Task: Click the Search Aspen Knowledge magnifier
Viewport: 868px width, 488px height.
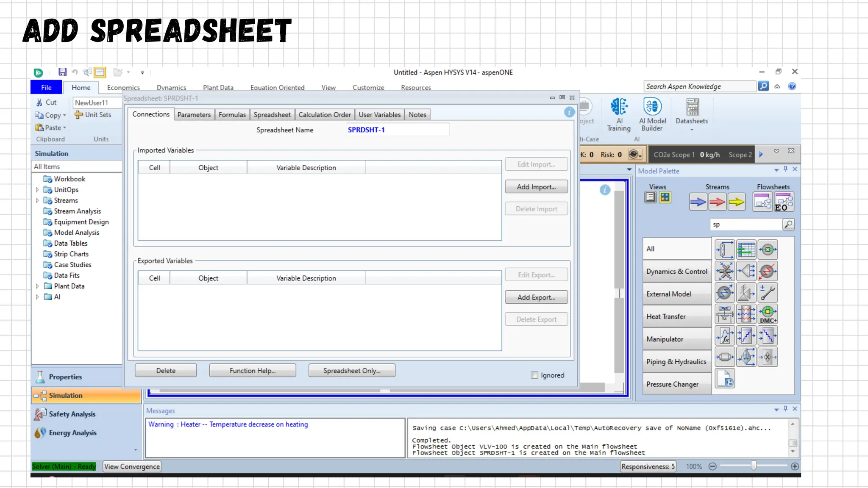Action: click(x=763, y=86)
